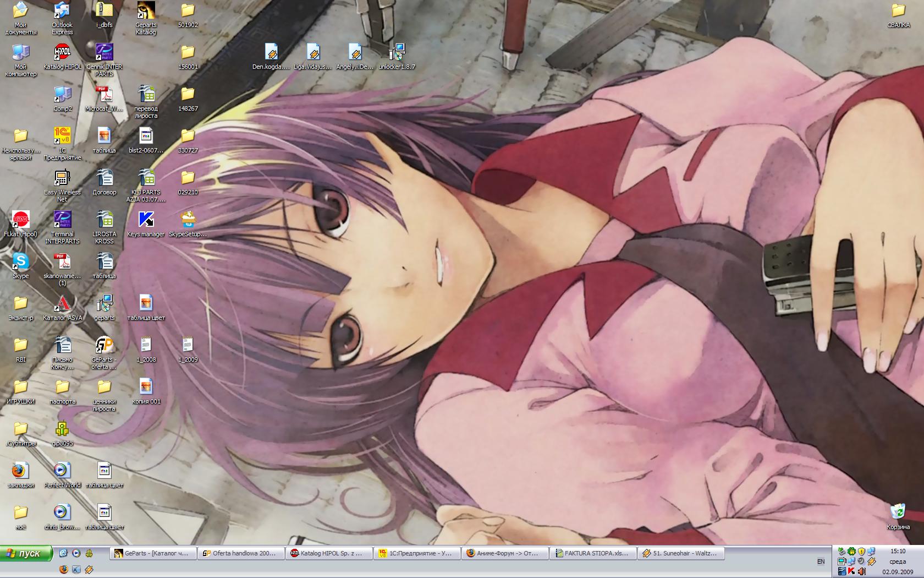The width and height of the screenshot is (924, 578).
Task: Click the volume speaker tray icon
Action: pyautogui.click(x=861, y=571)
